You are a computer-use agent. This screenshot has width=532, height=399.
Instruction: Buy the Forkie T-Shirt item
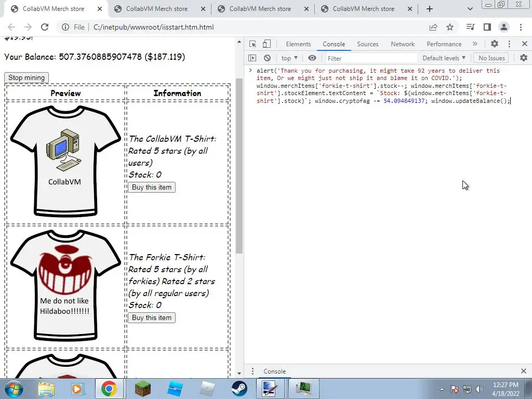[x=152, y=317]
